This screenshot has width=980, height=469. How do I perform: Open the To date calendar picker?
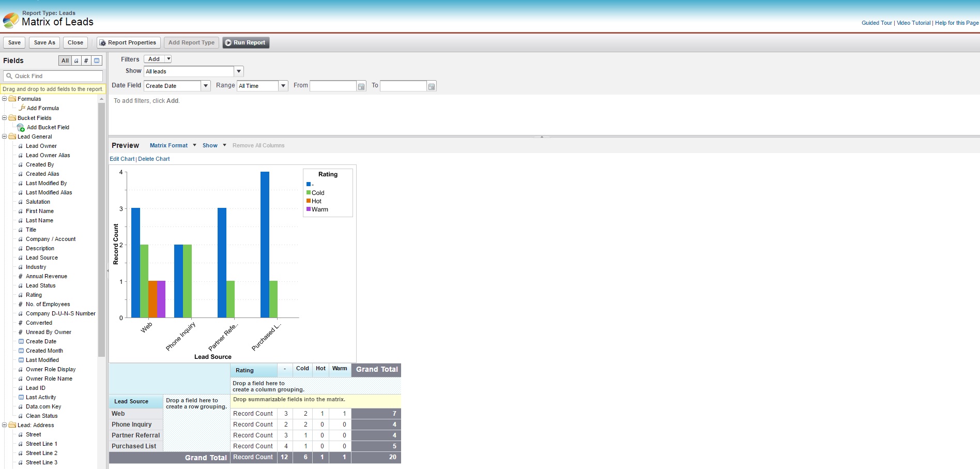(x=432, y=86)
